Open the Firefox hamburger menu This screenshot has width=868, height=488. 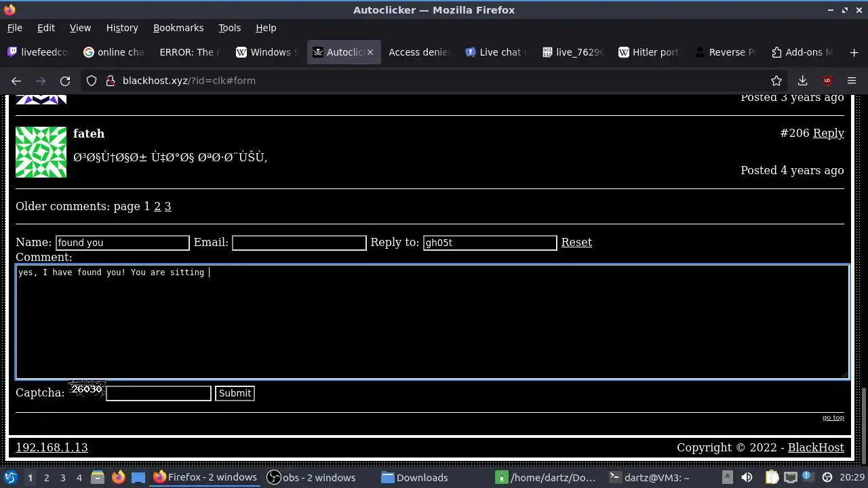[852, 81]
